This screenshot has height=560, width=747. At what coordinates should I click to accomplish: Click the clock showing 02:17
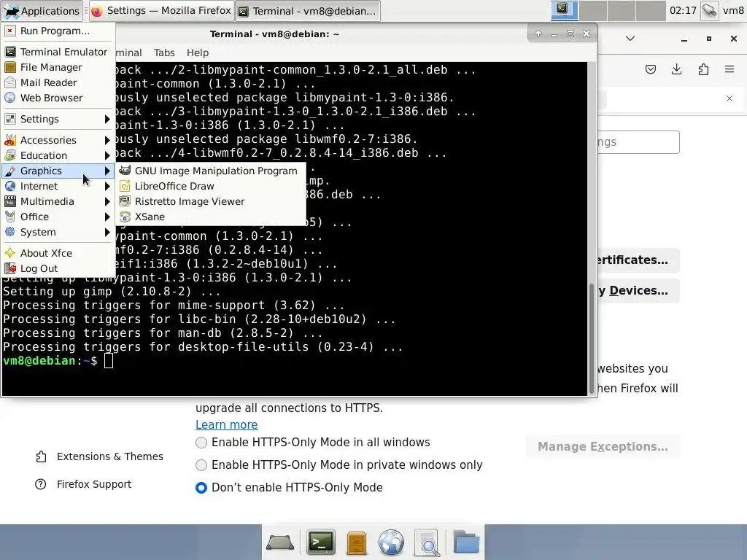tap(683, 10)
